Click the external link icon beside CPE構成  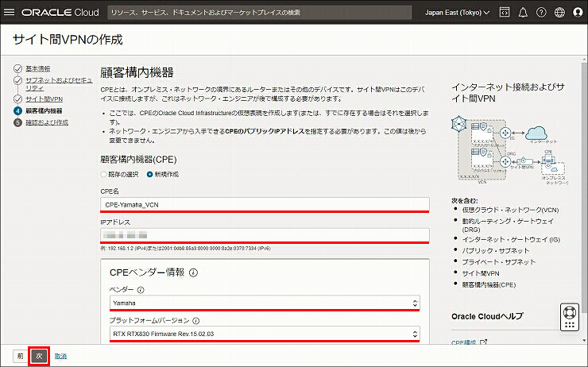click(x=484, y=342)
